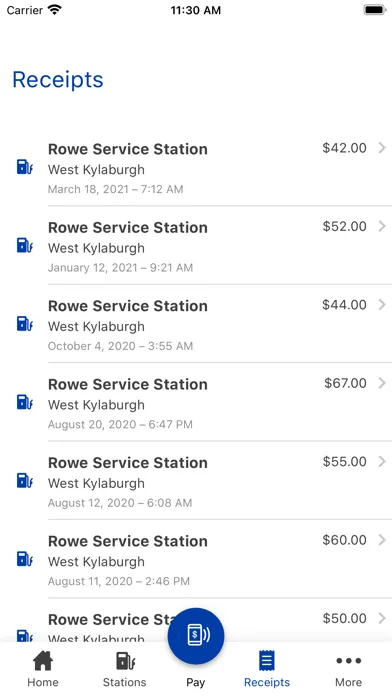Screen dimensions: 392x696
Task: Expand the $42.00 receipt using its chevron
Action: click(x=382, y=148)
